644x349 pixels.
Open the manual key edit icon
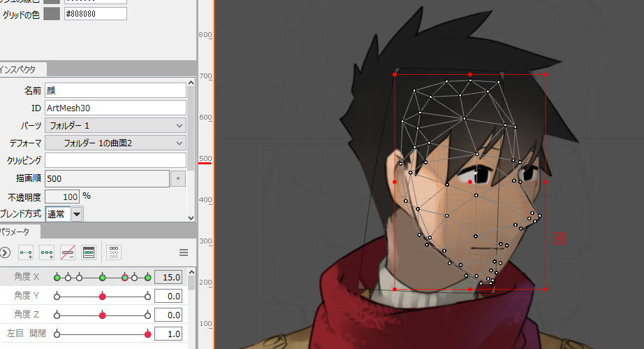tap(89, 252)
